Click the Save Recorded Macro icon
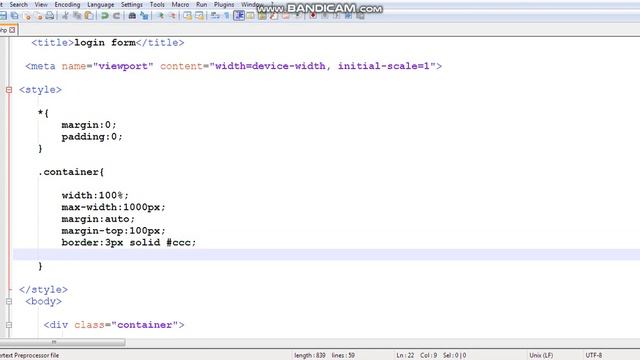Viewport: 640px width, 360px height. tap(360, 16)
